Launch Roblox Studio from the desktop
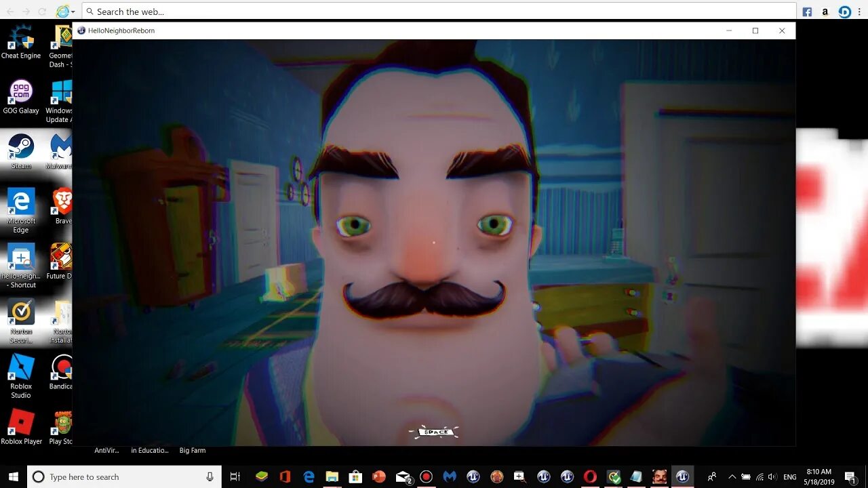 (x=21, y=375)
